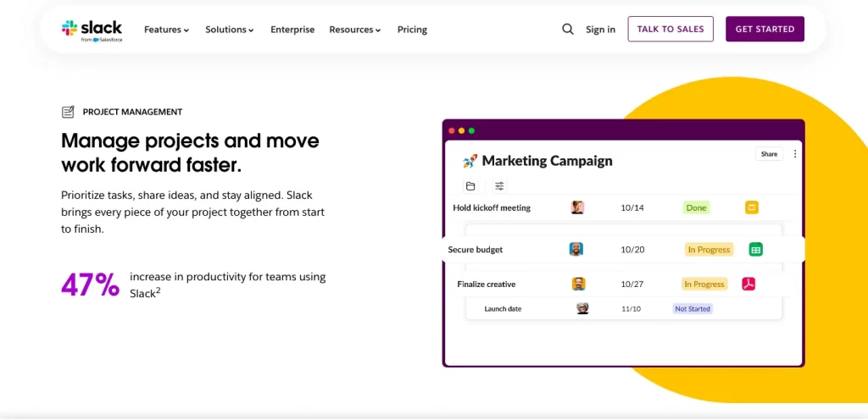This screenshot has width=868, height=420.
Task: Open the Enterprise nav item
Action: 292,30
